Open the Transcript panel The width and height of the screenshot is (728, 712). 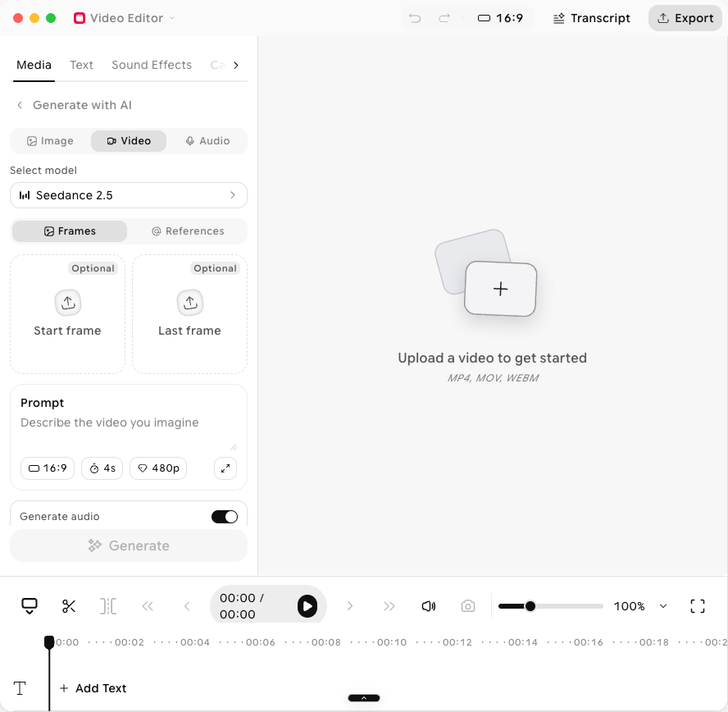(x=592, y=18)
